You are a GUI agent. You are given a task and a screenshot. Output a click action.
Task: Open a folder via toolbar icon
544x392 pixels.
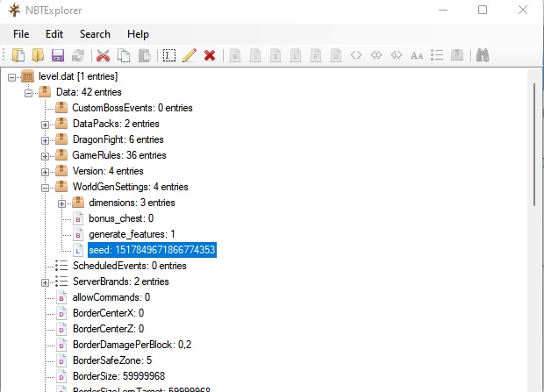click(x=38, y=55)
